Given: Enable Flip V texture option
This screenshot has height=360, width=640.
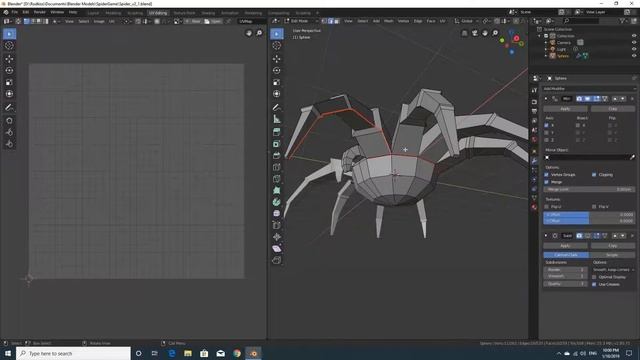Looking at the screenshot, I should [x=594, y=207].
